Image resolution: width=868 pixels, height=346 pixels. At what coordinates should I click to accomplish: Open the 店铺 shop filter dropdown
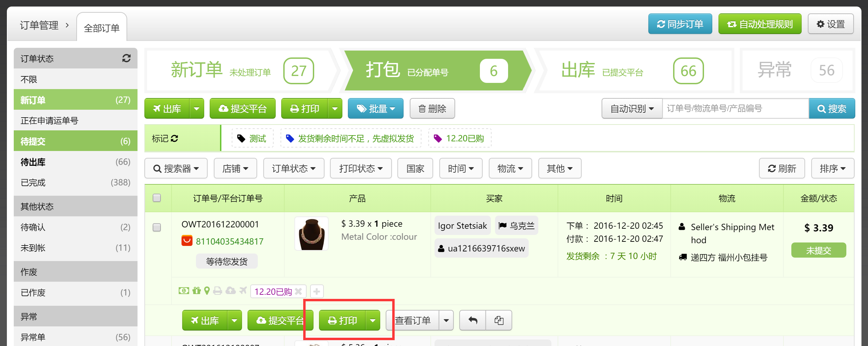(235, 169)
